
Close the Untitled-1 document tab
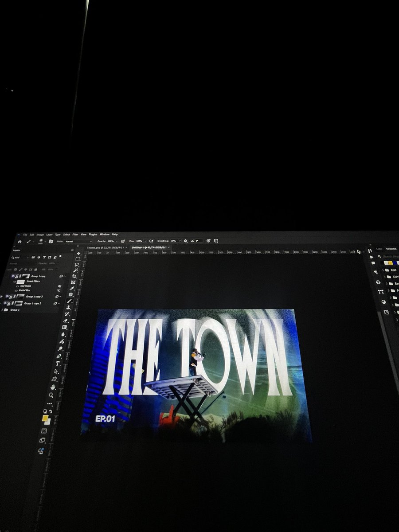pos(169,247)
